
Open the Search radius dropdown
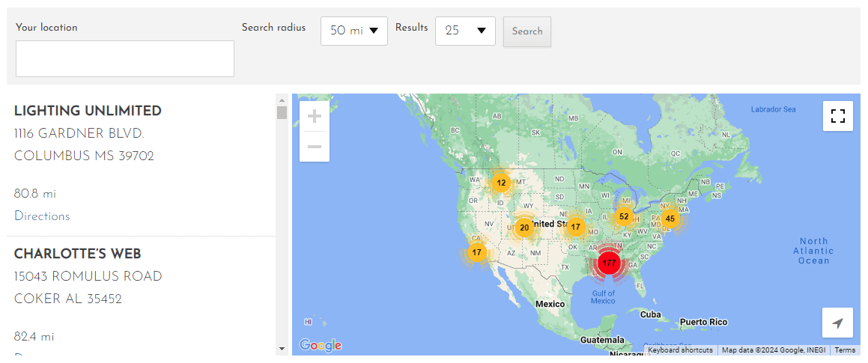pos(353,31)
